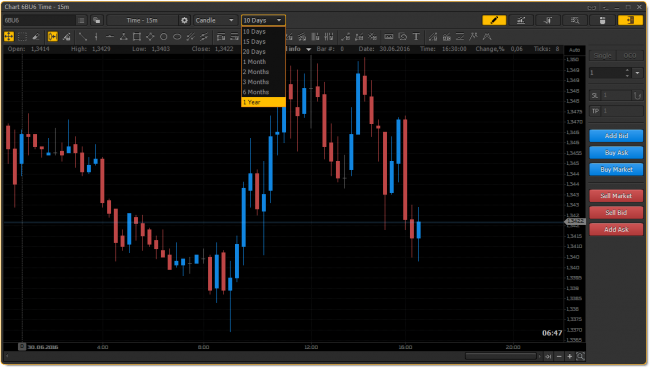Open the chart settings gear
Image resolution: width=650 pixels, height=368 pixels.
[x=184, y=20]
